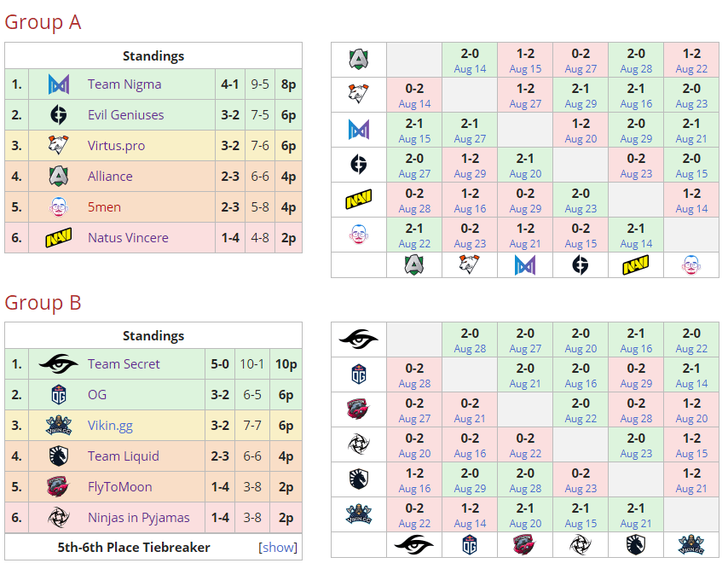Click Vikin.gg logo in crosstable bottom row

pyautogui.click(x=690, y=545)
